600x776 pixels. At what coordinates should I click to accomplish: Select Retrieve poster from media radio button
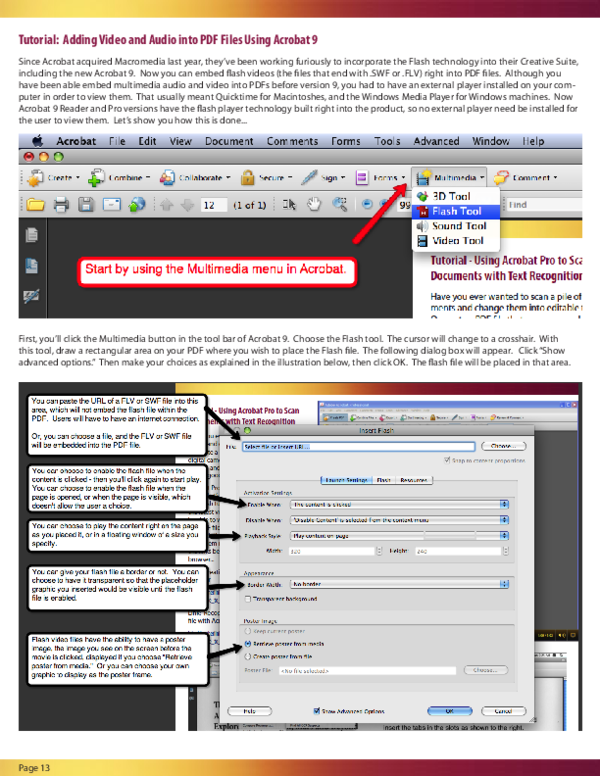[248, 644]
